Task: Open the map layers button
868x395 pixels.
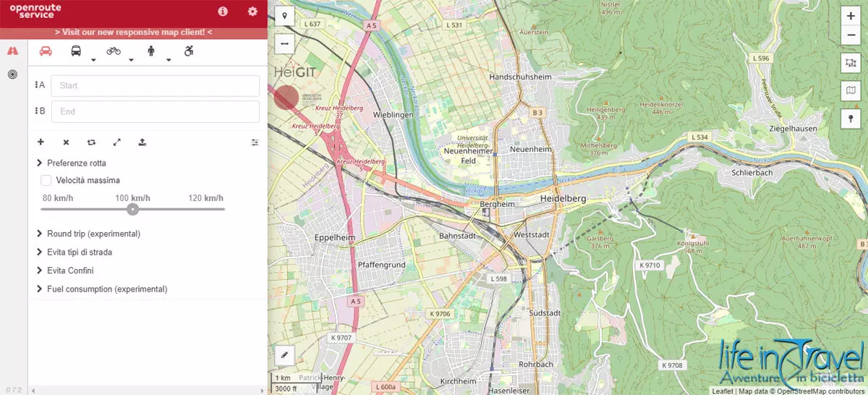Action: tap(851, 91)
